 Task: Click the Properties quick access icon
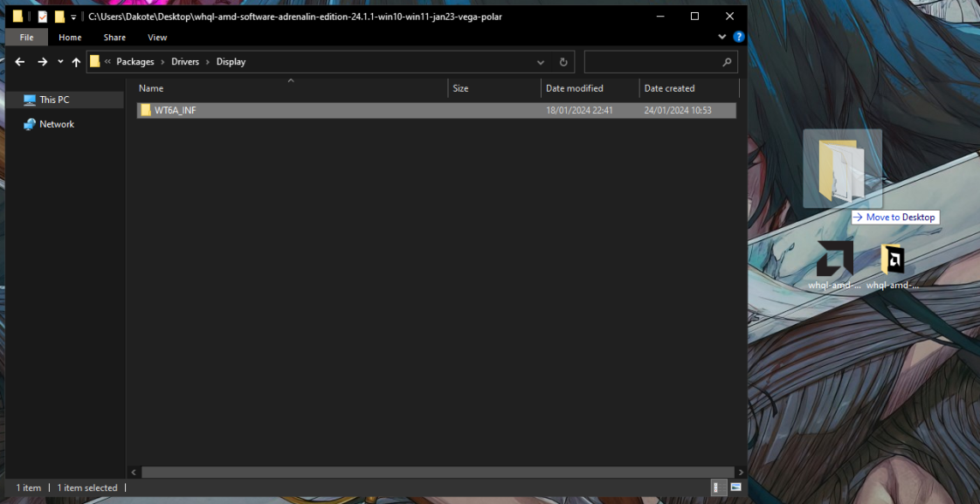[42, 17]
